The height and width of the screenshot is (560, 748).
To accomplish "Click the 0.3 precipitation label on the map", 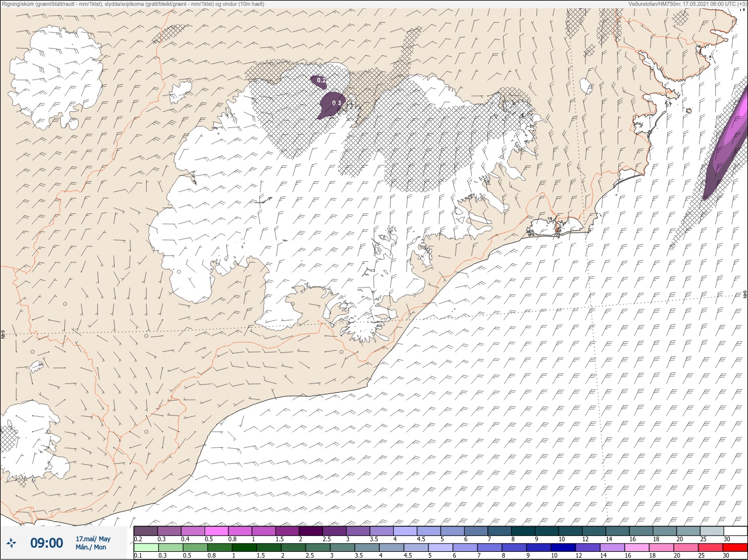I will click(x=337, y=103).
